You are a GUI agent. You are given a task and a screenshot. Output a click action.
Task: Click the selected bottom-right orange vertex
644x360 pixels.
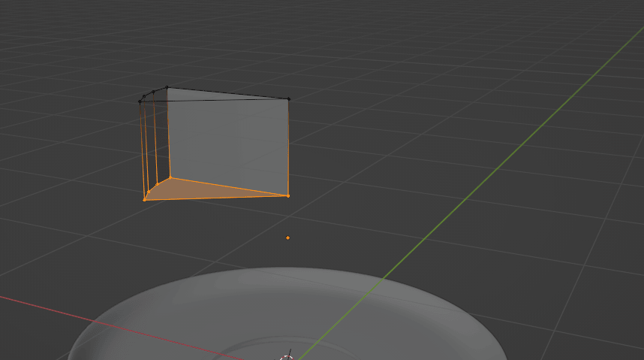click(x=288, y=196)
